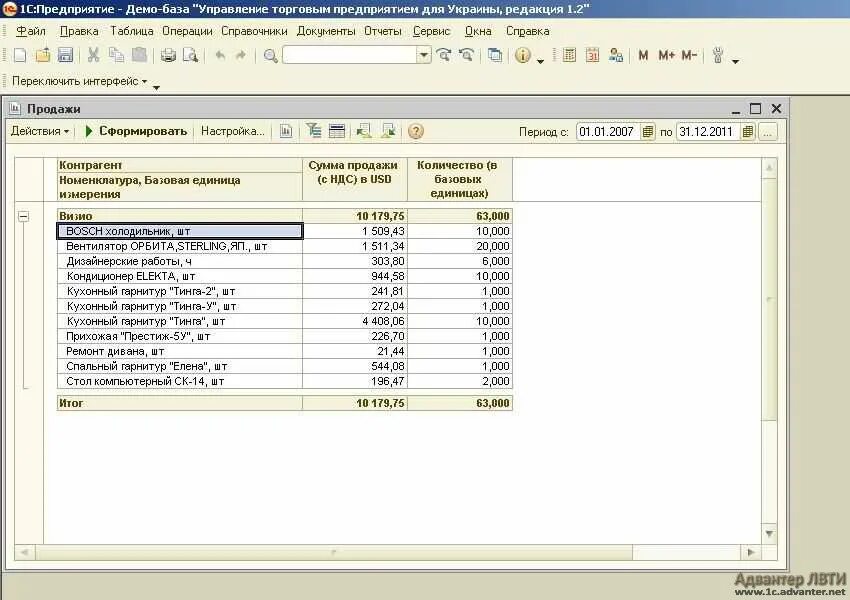
Task: Open the Calculator icon
Action: pos(569,55)
